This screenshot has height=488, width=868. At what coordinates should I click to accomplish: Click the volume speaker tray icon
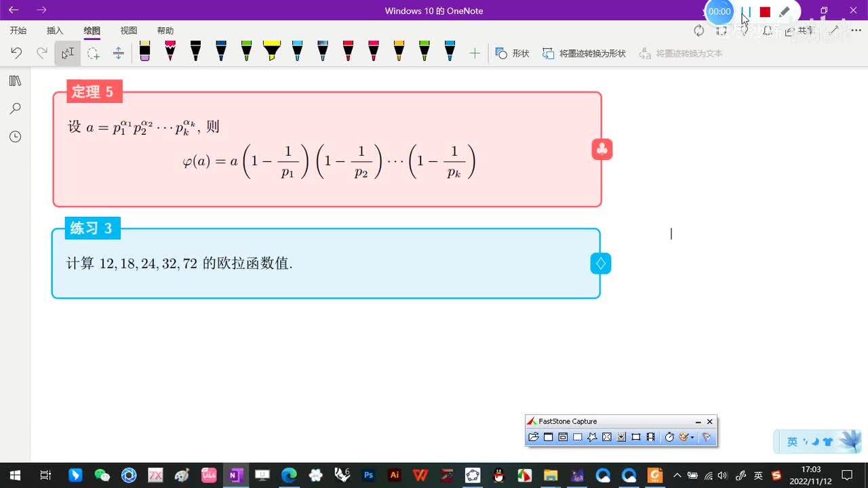[x=723, y=475]
